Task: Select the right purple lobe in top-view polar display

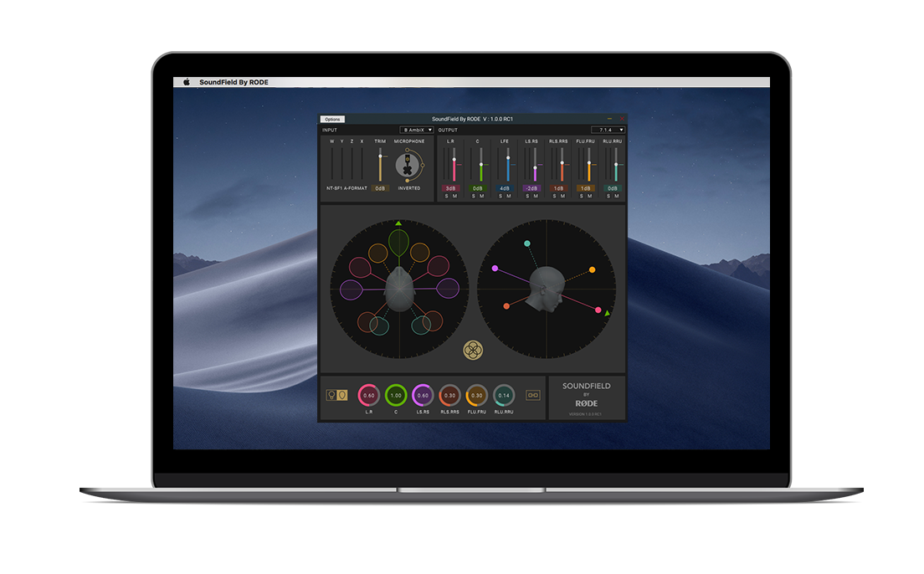Action: tap(448, 289)
